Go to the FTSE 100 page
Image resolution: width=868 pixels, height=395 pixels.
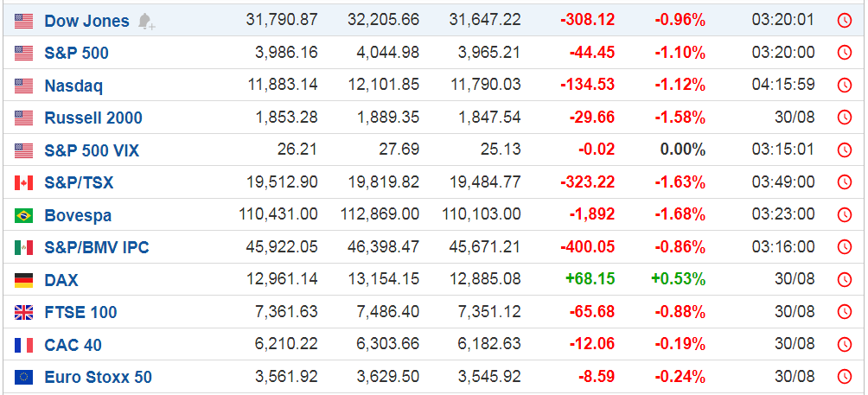click(x=80, y=313)
